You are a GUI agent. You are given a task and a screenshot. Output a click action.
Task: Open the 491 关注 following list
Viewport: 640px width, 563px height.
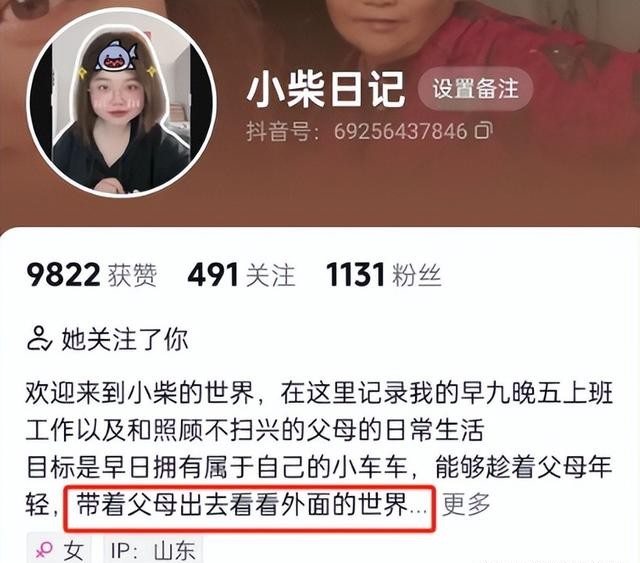coord(241,274)
